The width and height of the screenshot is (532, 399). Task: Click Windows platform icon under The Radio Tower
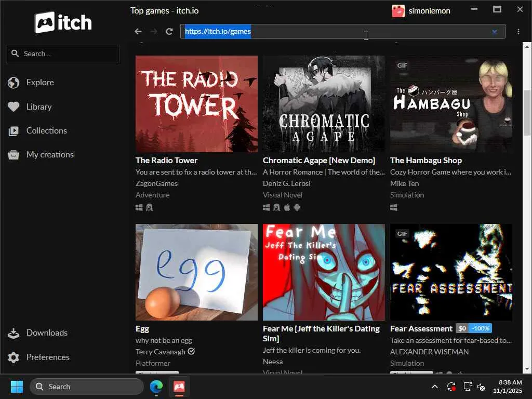(139, 207)
